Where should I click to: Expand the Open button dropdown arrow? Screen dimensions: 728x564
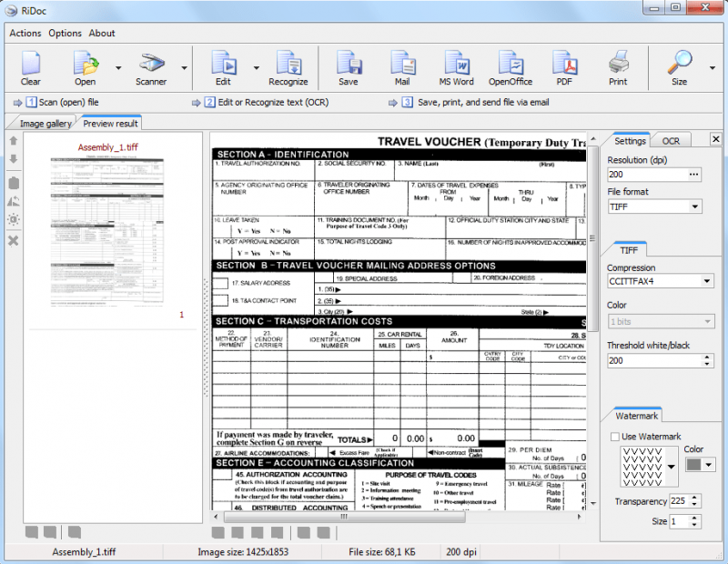pyautogui.click(x=118, y=68)
